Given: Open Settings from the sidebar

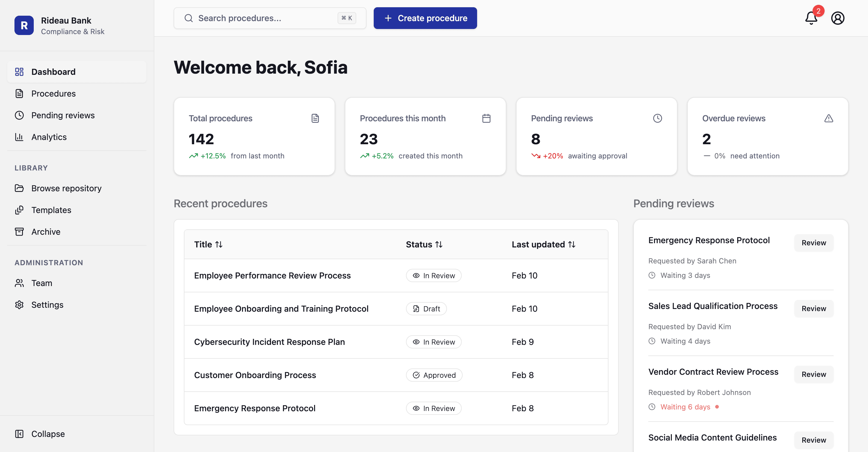Looking at the screenshot, I should pyautogui.click(x=47, y=304).
